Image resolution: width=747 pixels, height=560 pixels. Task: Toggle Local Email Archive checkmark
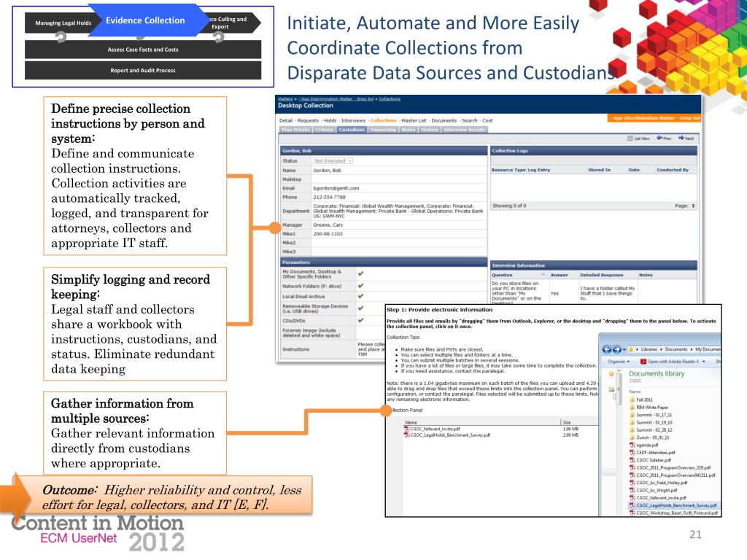[360, 296]
